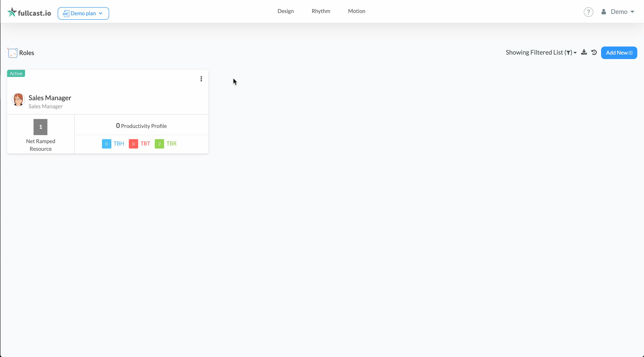Go to the Motion menu
Image resolution: width=644 pixels, height=357 pixels.
[356, 11]
